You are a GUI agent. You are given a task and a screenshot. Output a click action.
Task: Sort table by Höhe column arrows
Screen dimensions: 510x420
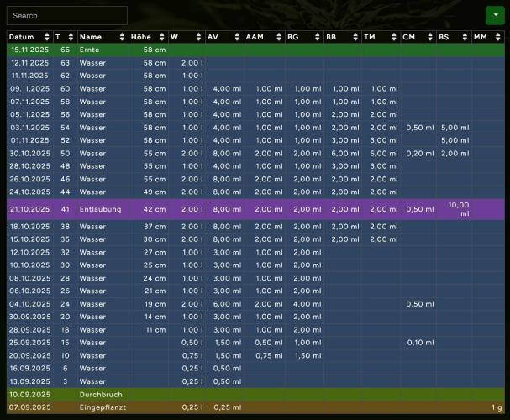tap(160, 37)
